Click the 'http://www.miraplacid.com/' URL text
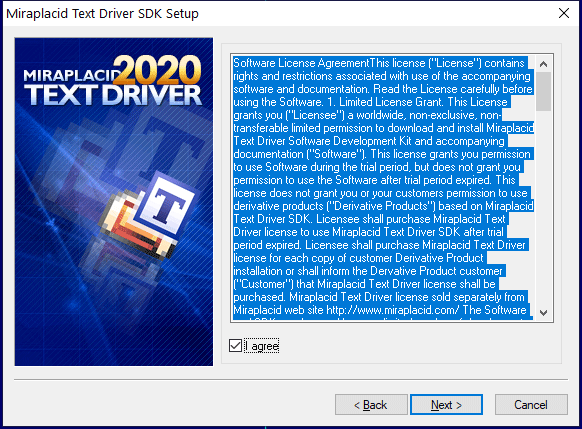The image size is (582, 429). [x=393, y=310]
